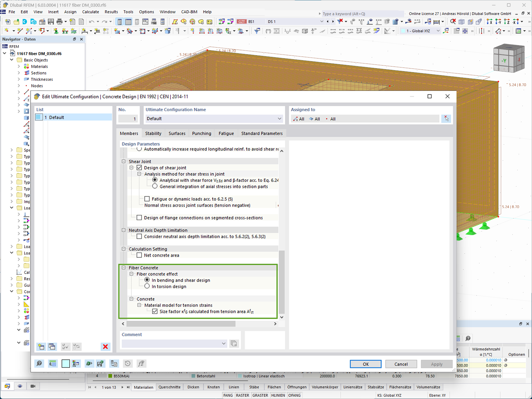Collapse the Shear Joint section
The height and width of the screenshot is (399, 532).
(x=124, y=161)
